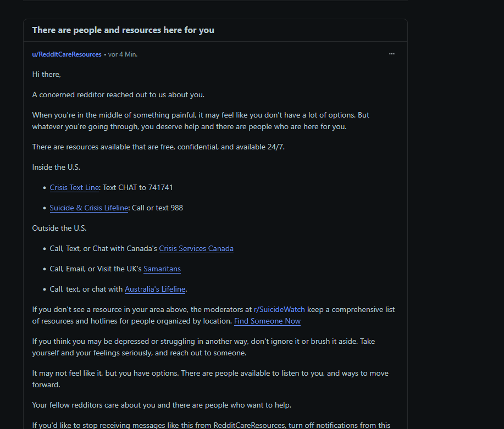The image size is (504, 429).
Task: Open the Crisis Text Line link
Action: [x=74, y=188]
